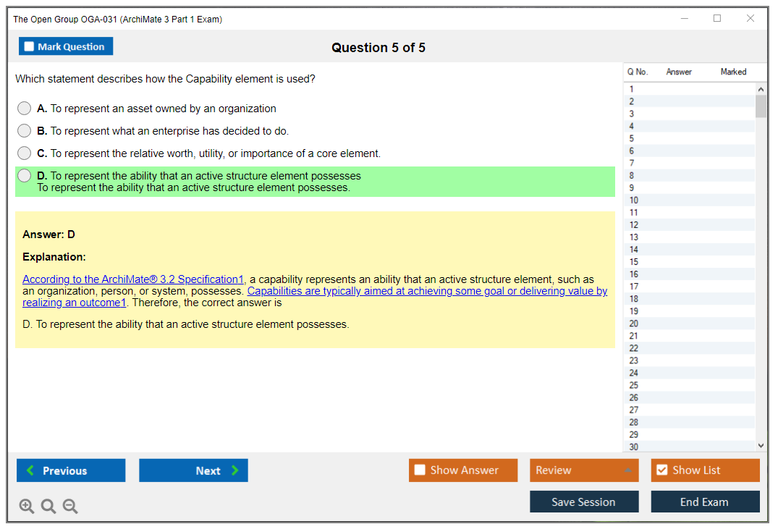Screen dimensions: 778x532
Task: Open the Review dropdown menu
Action: click(583, 470)
